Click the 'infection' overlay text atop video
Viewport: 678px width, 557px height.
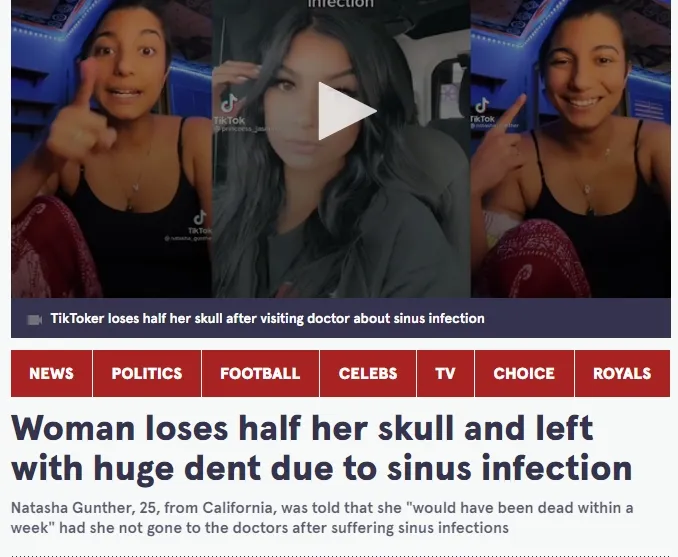341,3
